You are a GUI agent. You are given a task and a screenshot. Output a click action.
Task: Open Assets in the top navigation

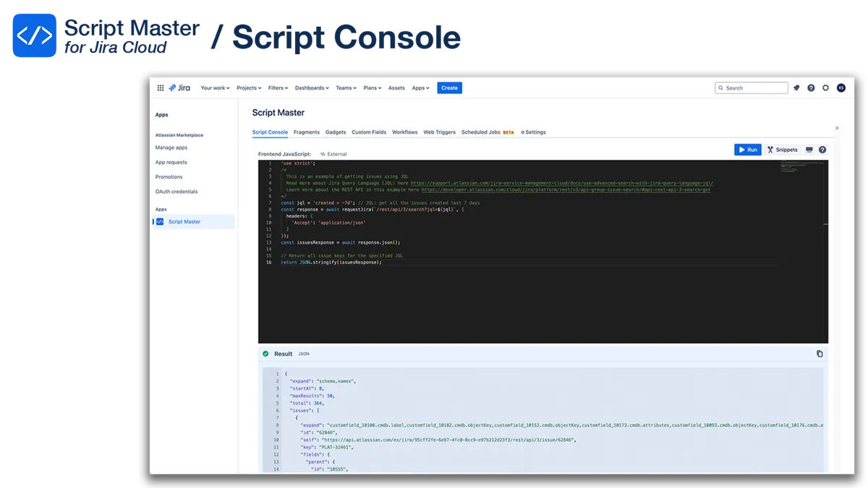click(x=396, y=87)
